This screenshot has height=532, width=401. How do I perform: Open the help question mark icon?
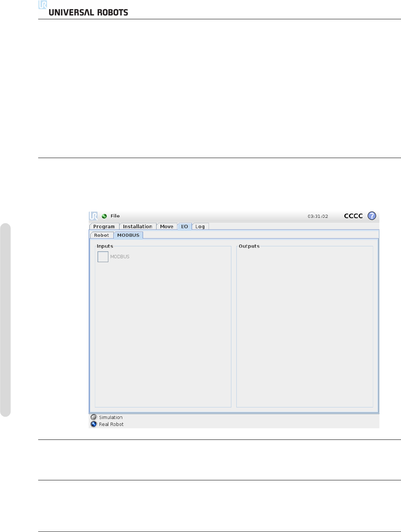[x=372, y=216]
